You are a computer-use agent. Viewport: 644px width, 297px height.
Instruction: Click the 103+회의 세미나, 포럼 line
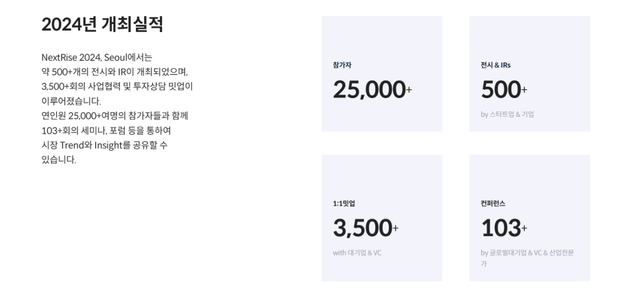click(x=106, y=130)
